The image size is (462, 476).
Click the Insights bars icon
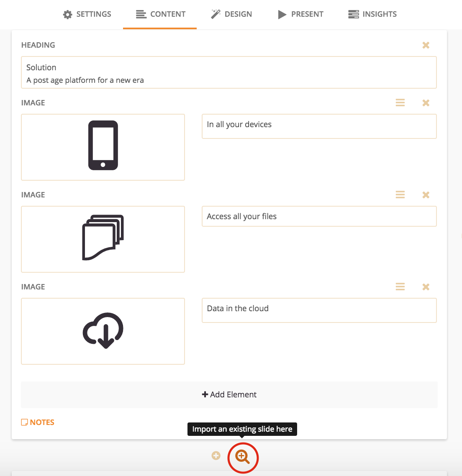(353, 14)
